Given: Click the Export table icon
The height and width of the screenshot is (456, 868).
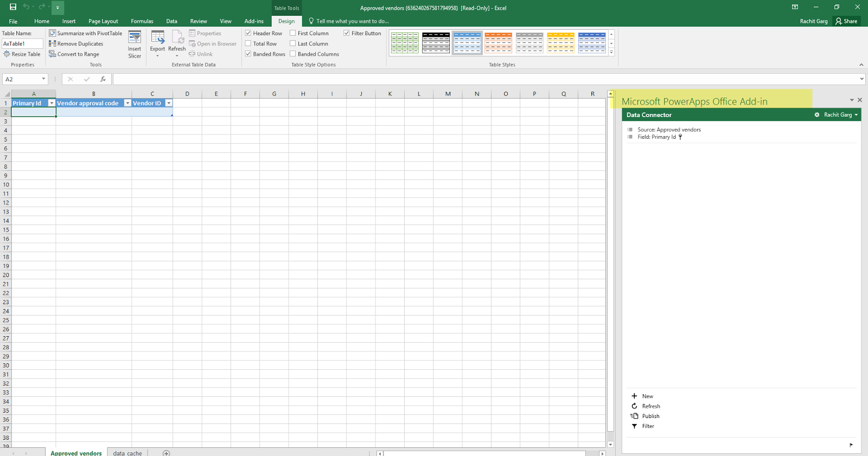Looking at the screenshot, I should (157, 38).
